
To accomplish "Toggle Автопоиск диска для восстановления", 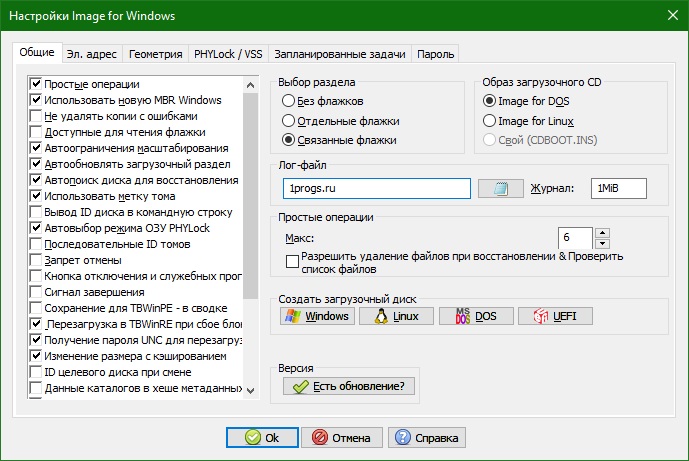I will pos(36,180).
